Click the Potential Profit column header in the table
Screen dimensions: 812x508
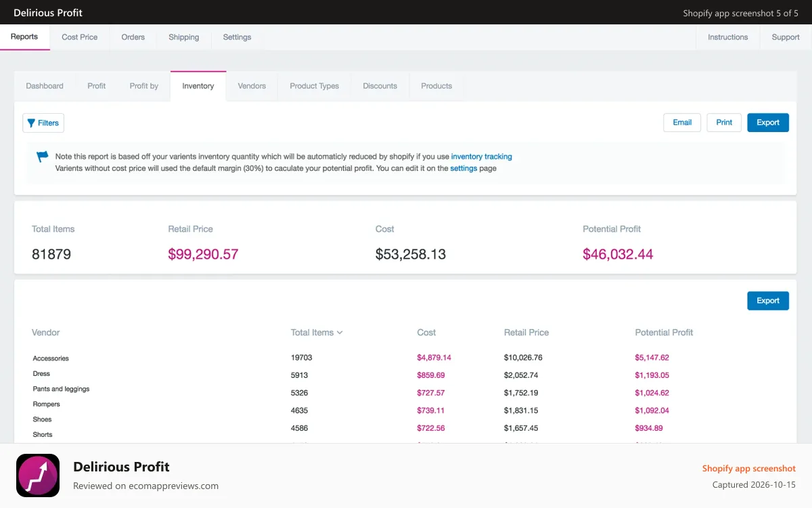click(x=664, y=333)
